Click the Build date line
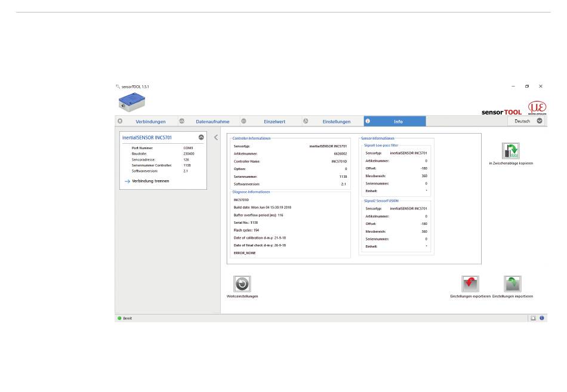Screen dimensions: 567x392 (262, 207)
